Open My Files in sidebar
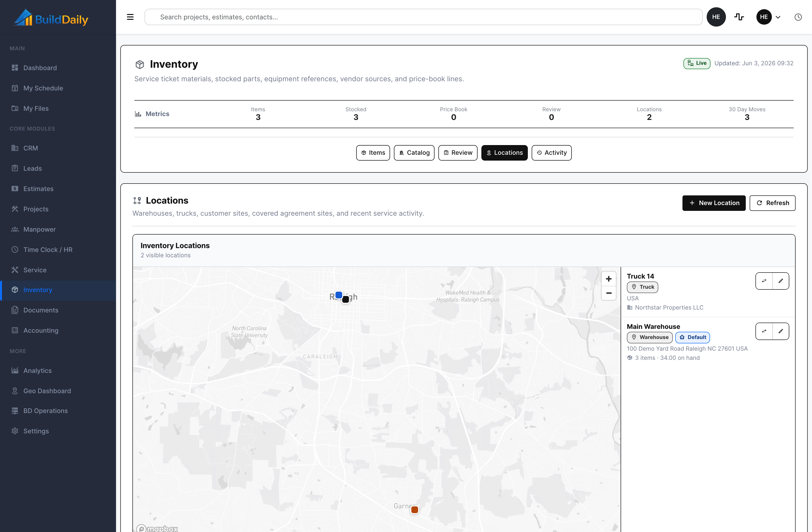 tap(58, 108)
